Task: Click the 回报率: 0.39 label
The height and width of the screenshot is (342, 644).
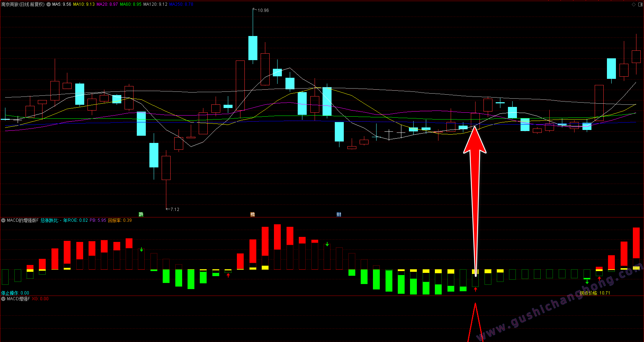Action: tap(120, 220)
